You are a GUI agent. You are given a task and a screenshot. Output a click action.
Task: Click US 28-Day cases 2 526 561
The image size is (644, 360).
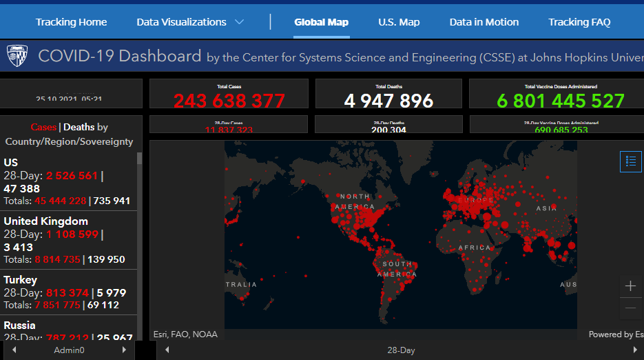[x=72, y=176]
